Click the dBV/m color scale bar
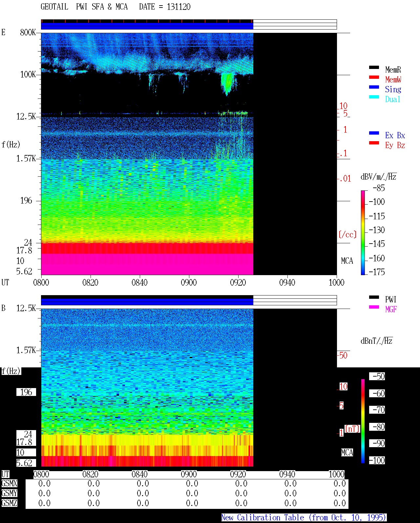Image resolution: width=420 pixels, height=523 pixels. [363, 232]
